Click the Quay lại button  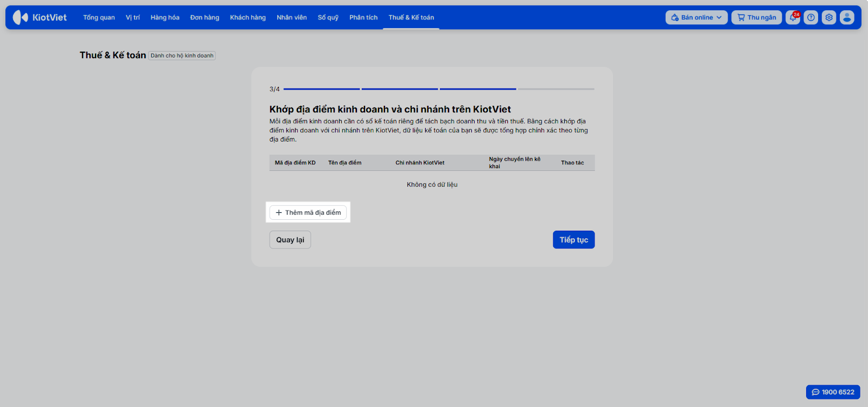tap(290, 240)
